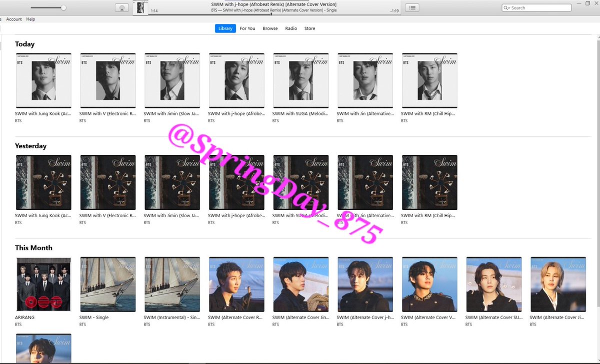Seek within the playback progress bar
Image resolution: width=600 pixels, height=364 pixels.
point(274,14)
